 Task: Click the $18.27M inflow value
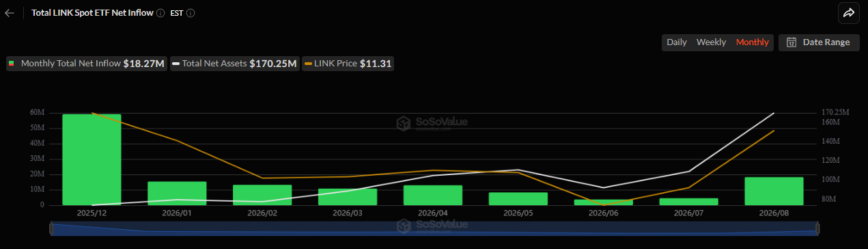pos(143,64)
